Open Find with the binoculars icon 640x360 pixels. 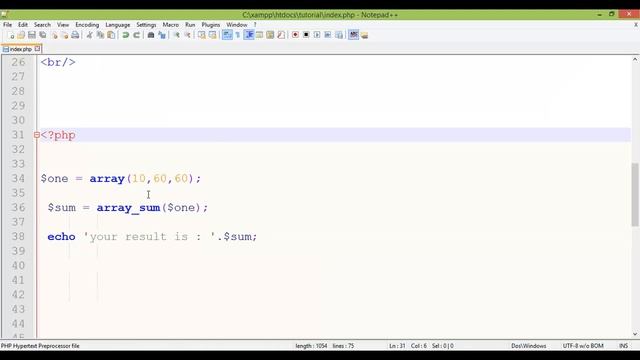(151, 35)
